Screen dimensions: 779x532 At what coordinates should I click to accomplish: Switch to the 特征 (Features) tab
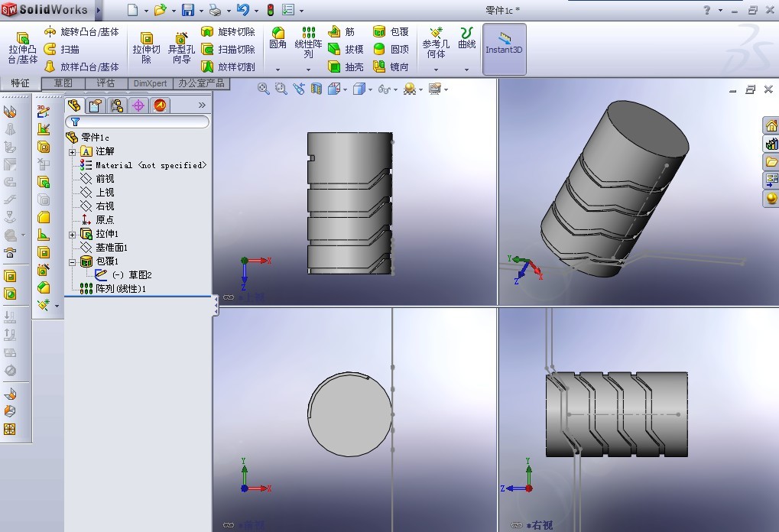click(x=21, y=83)
